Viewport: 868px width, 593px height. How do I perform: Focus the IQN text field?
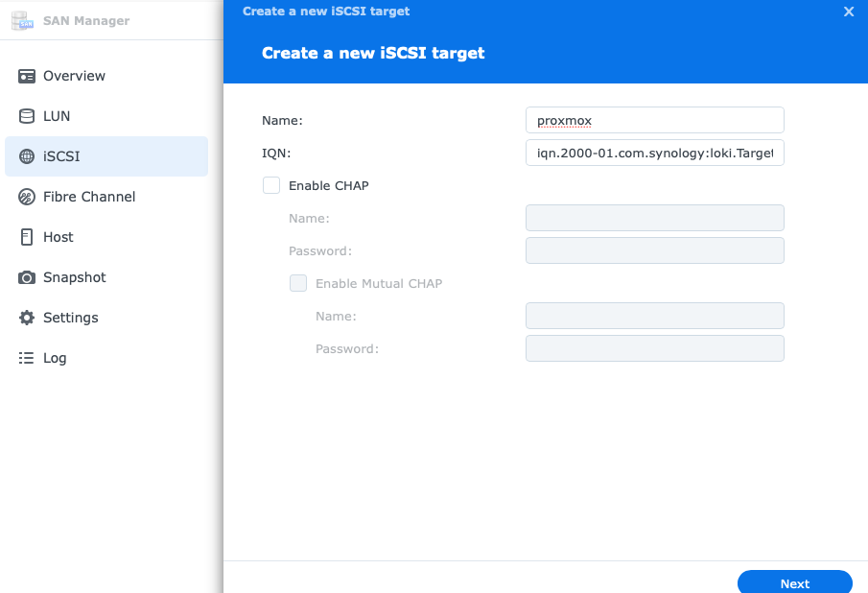[654, 153]
